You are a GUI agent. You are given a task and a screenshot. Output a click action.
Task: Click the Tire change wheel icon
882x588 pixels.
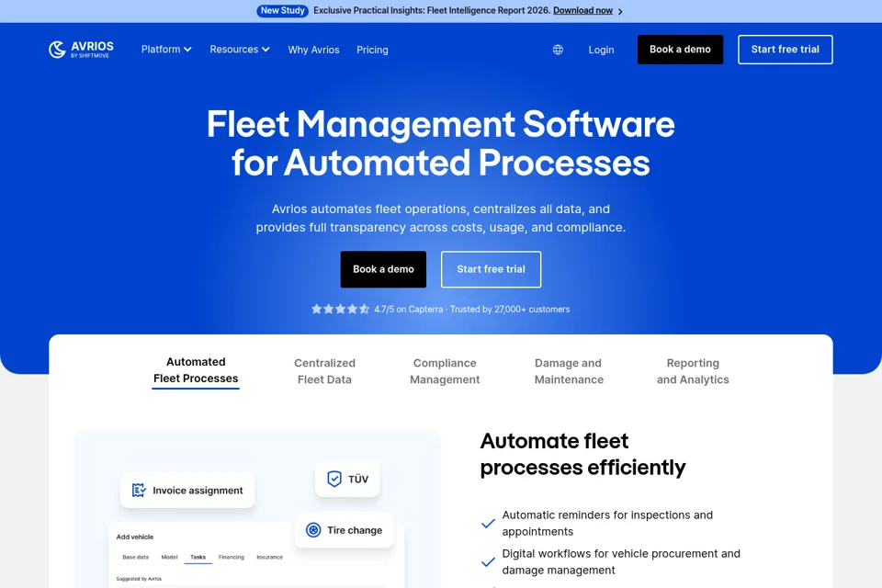pyautogui.click(x=313, y=530)
